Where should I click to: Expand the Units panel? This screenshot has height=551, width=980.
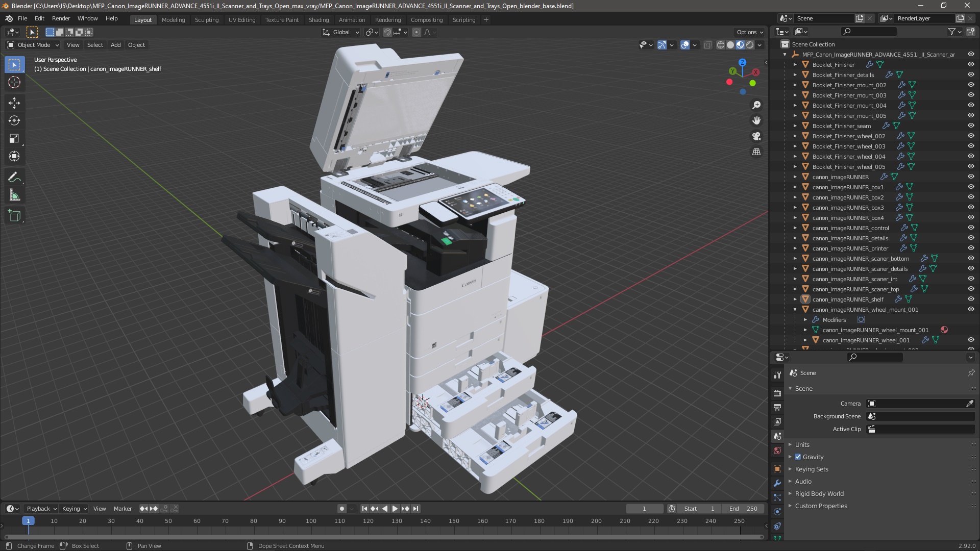point(802,444)
